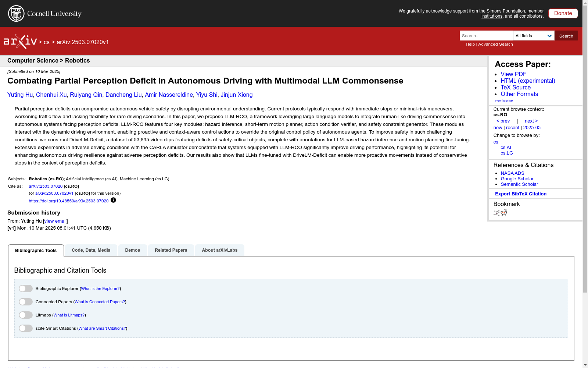
Task: Click author Dancheng Liu
Action: point(123,95)
